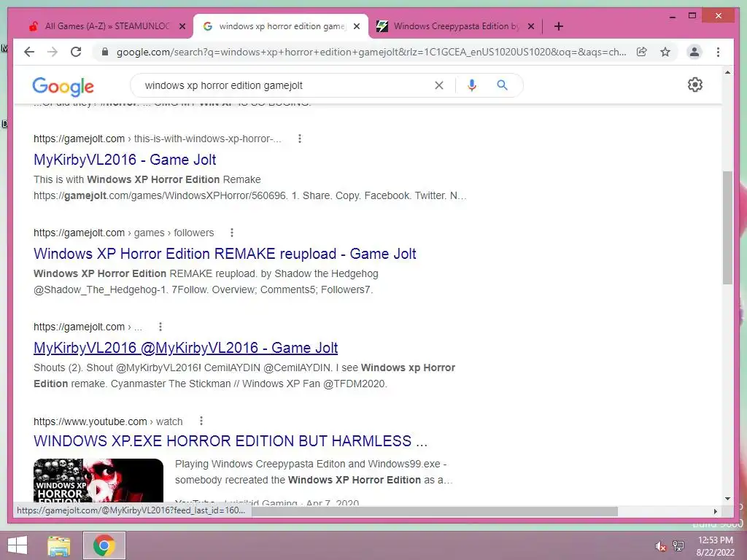Open the network tray icon
This screenshot has height=560, width=747.
pyautogui.click(x=678, y=546)
